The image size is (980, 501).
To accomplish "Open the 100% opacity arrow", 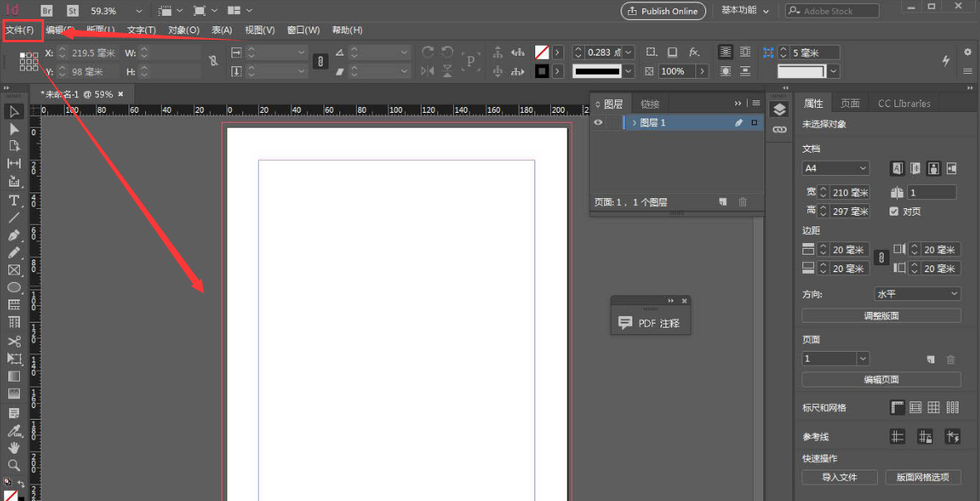I will [703, 71].
